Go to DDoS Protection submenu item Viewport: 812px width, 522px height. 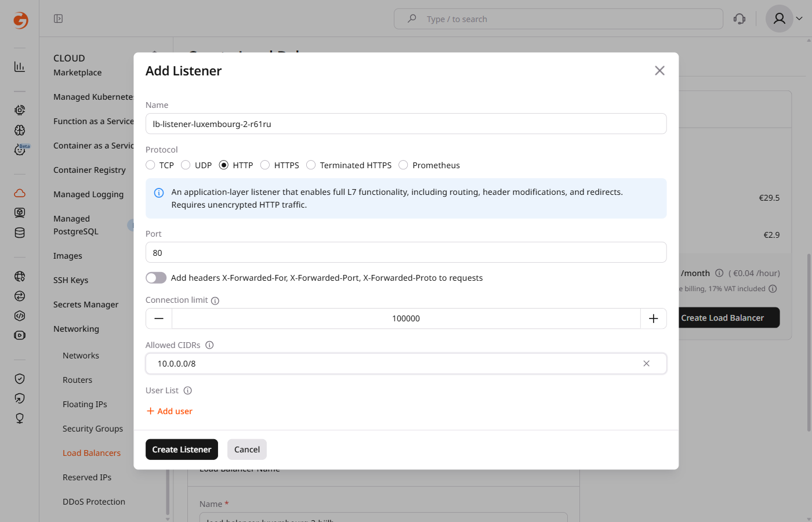pos(94,502)
